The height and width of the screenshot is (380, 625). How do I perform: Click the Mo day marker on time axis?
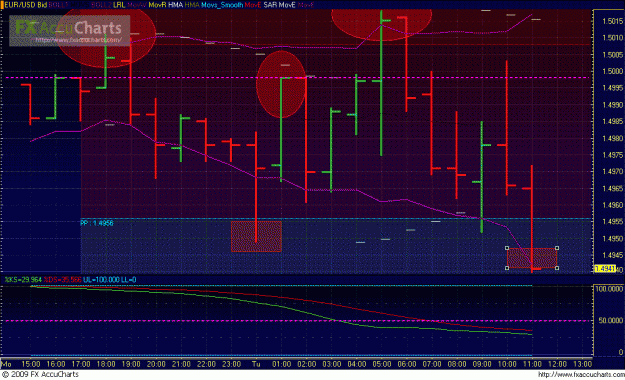click(6, 364)
